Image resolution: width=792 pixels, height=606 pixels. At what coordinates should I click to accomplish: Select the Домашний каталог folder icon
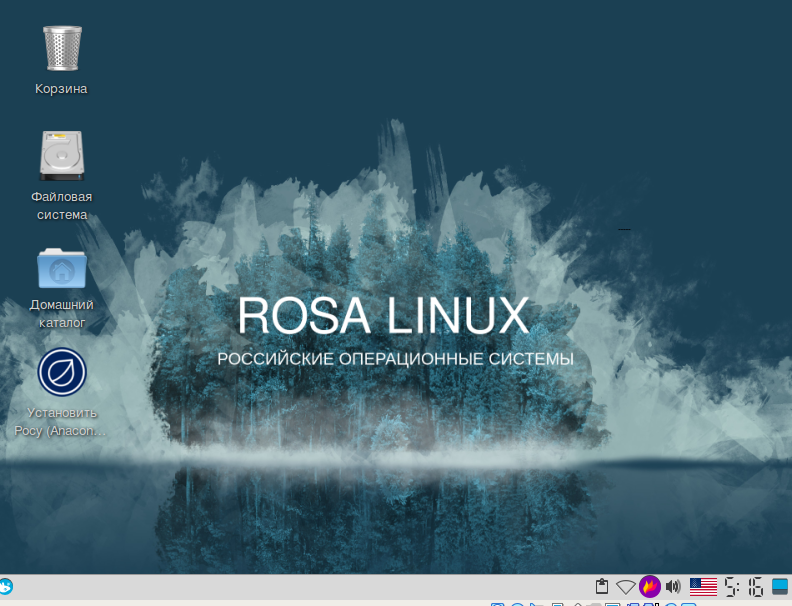coord(61,268)
